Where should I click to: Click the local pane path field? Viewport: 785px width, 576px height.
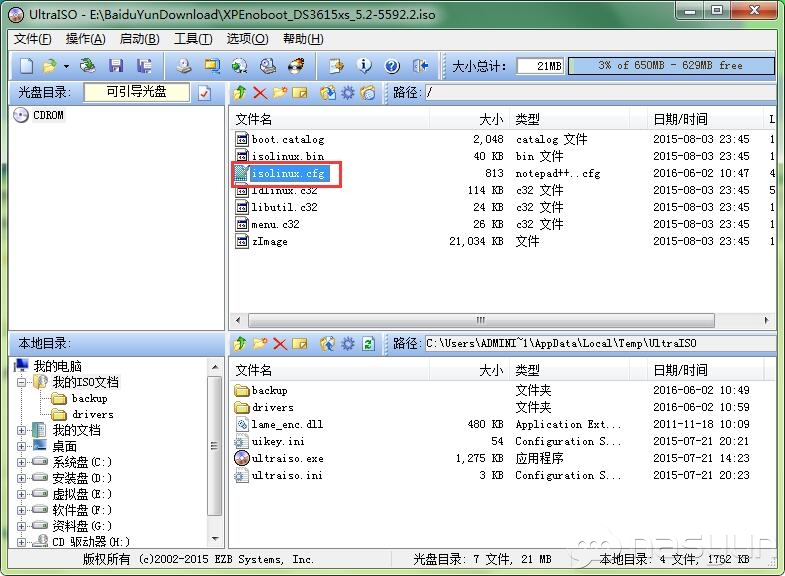[x=599, y=343]
